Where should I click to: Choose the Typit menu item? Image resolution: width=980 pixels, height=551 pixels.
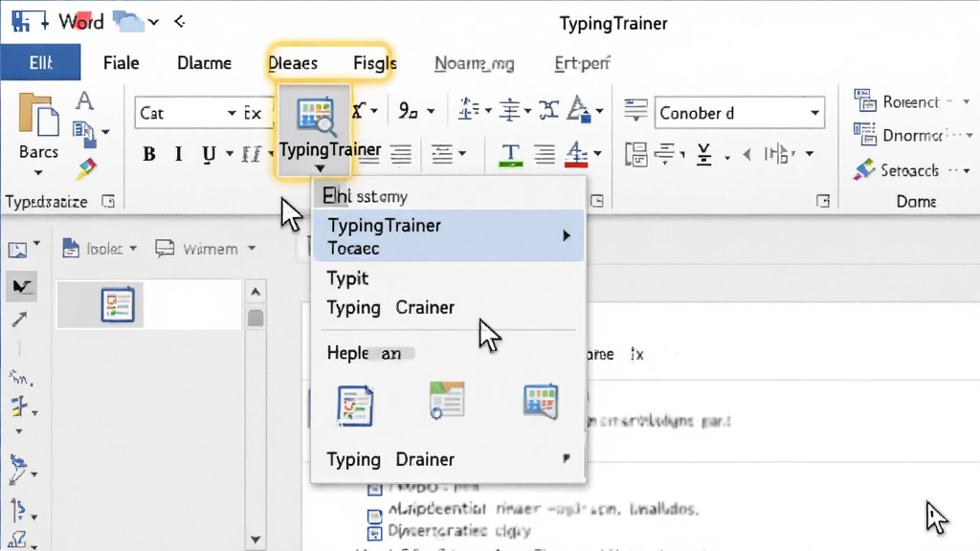click(x=347, y=278)
